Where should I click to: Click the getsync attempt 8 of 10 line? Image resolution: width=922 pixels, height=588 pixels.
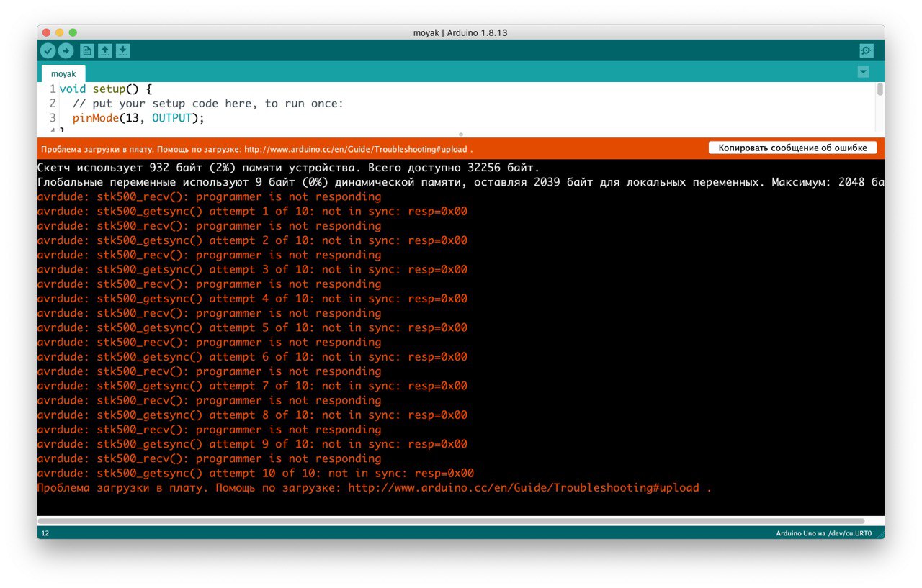(x=252, y=415)
